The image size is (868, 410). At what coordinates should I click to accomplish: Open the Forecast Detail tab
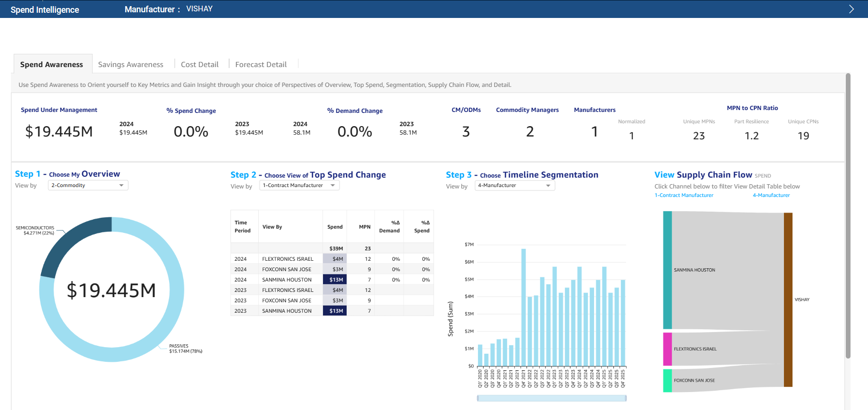tap(261, 65)
